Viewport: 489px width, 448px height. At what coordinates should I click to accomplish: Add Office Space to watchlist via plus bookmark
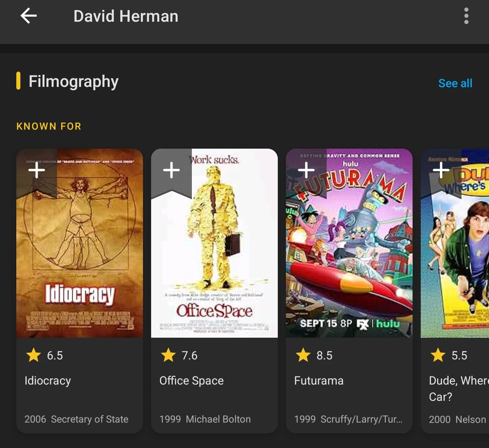171,170
